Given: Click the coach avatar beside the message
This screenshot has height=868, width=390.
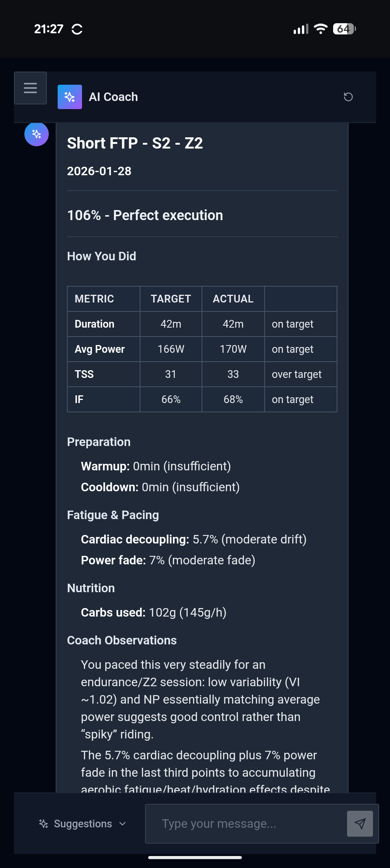Looking at the screenshot, I should [36, 134].
